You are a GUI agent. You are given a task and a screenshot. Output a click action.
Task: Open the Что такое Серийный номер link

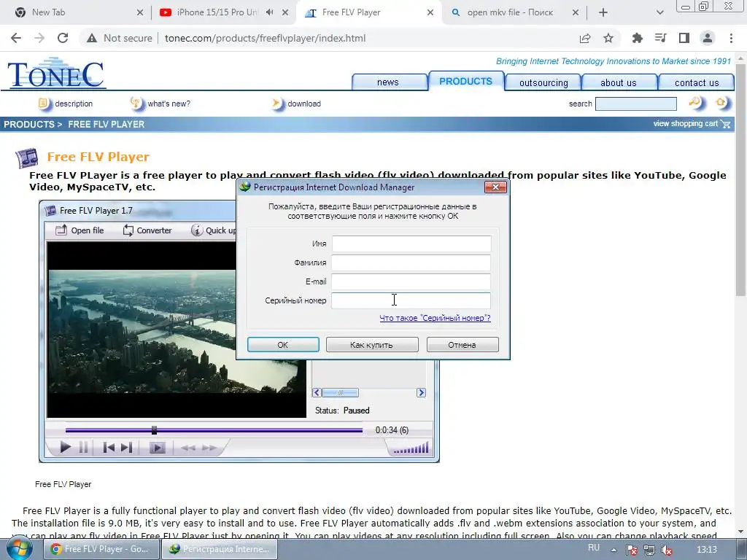[435, 318]
